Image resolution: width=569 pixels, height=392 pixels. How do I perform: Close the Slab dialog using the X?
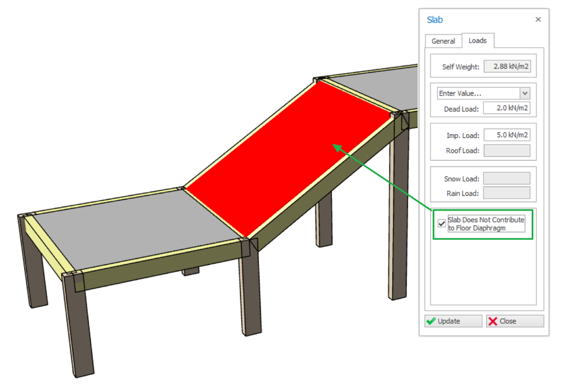pyautogui.click(x=538, y=19)
